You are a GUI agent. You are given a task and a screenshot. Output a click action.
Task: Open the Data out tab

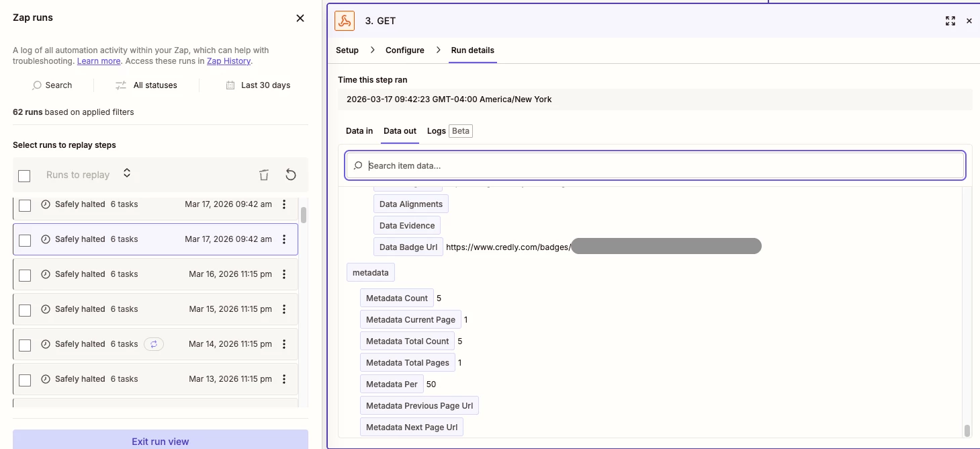tap(400, 131)
